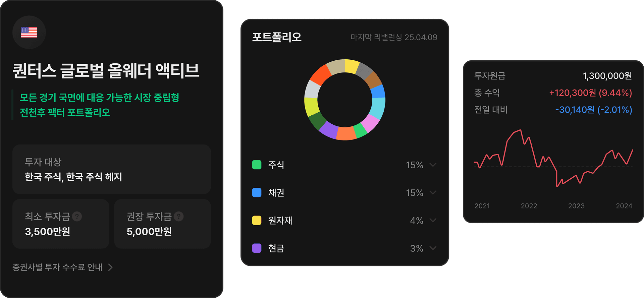
Task: Click the US flag icon
Action: tap(29, 32)
